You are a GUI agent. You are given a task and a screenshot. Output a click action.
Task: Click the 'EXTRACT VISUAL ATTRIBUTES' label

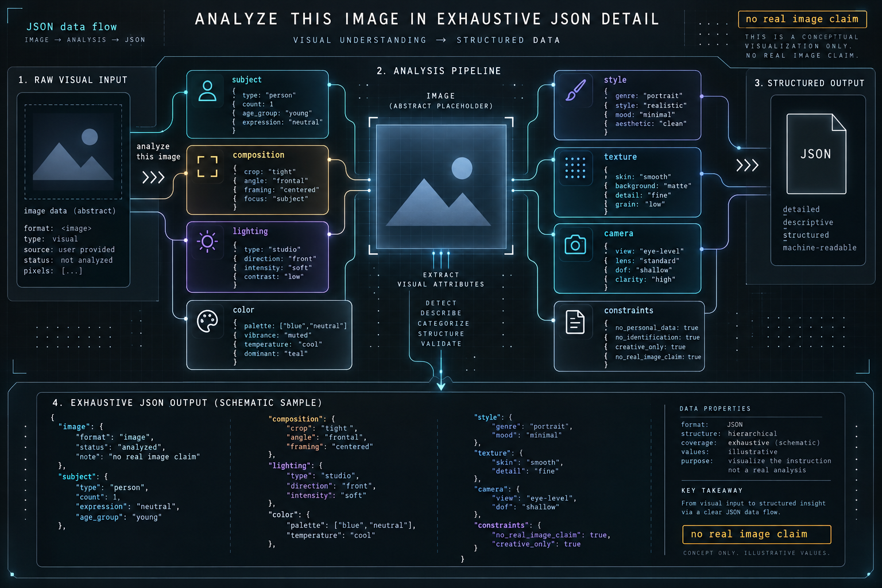(x=441, y=280)
